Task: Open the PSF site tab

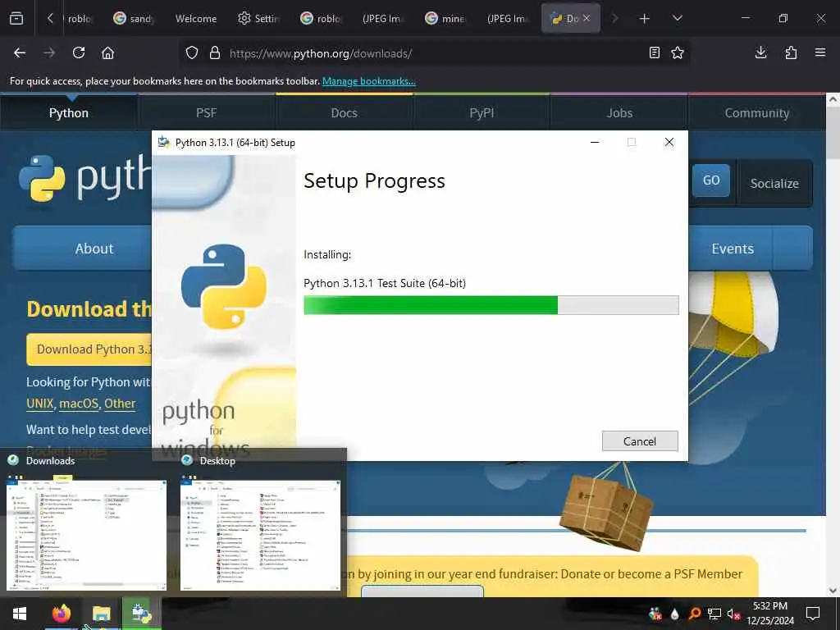Action: click(206, 113)
